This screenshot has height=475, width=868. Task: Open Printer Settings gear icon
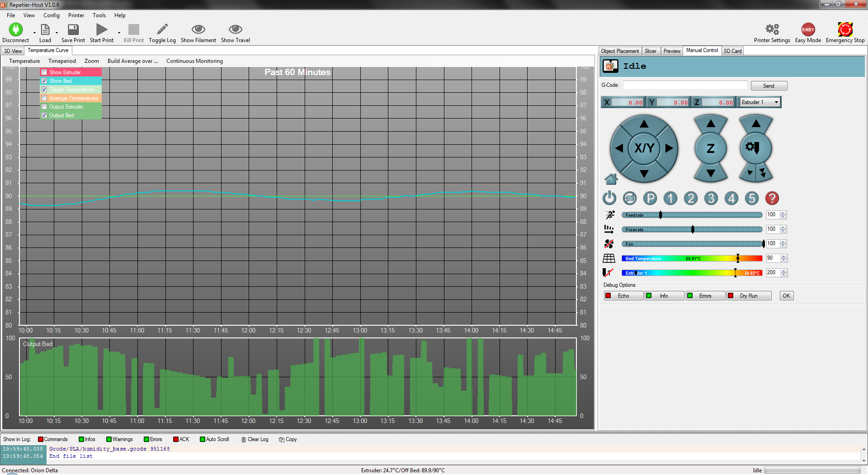coord(772,30)
